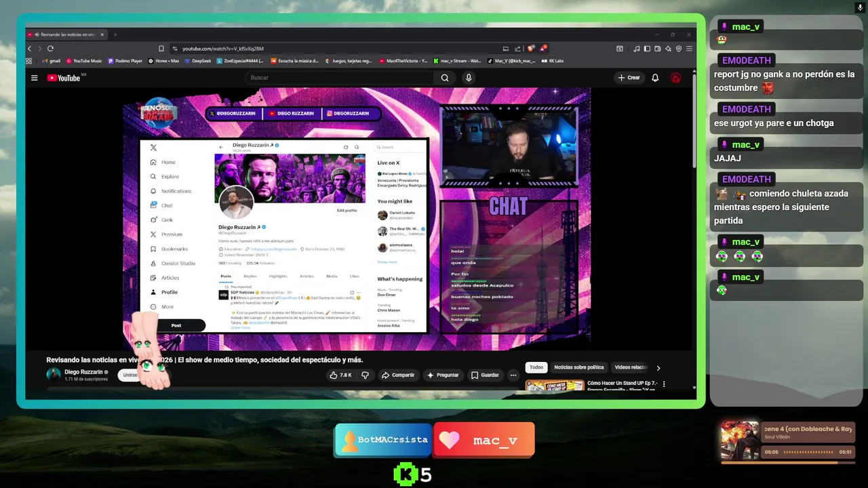The height and width of the screenshot is (488, 868).
Task: Go to the YouTube home logo
Action: (x=64, y=78)
